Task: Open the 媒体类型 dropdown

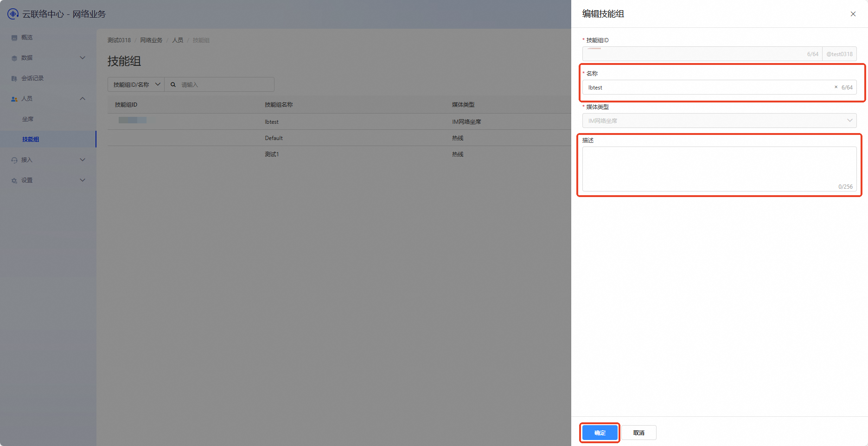Action: point(719,121)
